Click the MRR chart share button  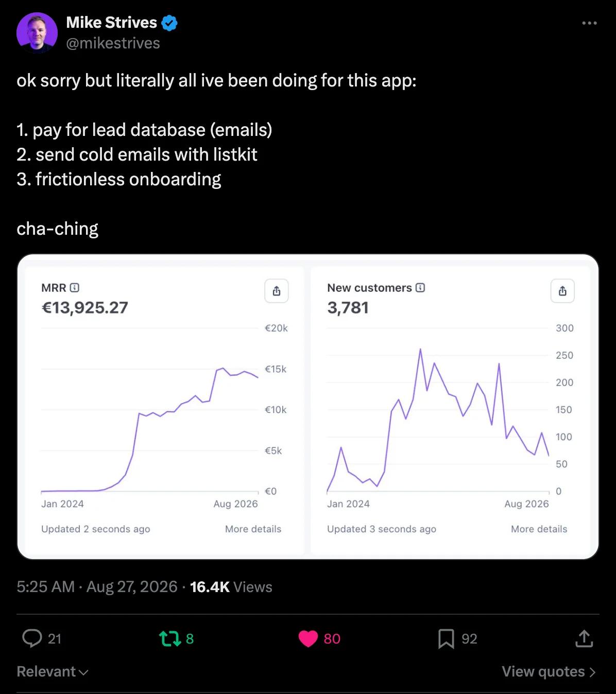[277, 291]
